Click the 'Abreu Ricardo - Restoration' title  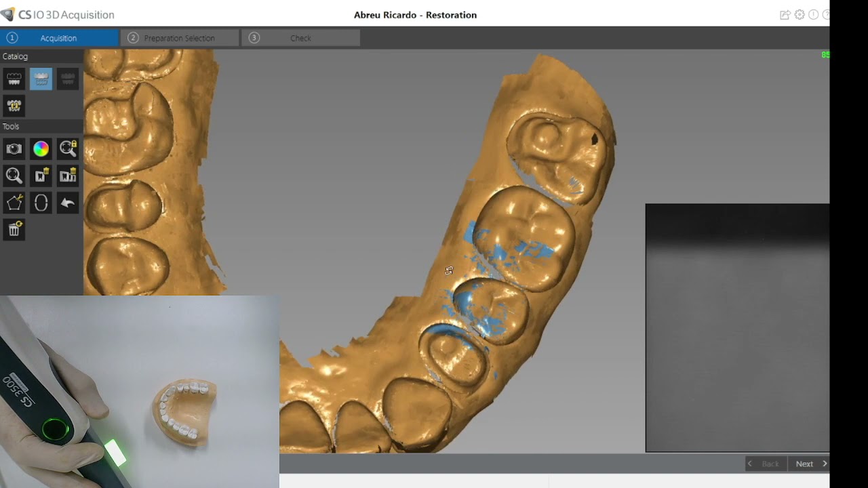(x=415, y=15)
